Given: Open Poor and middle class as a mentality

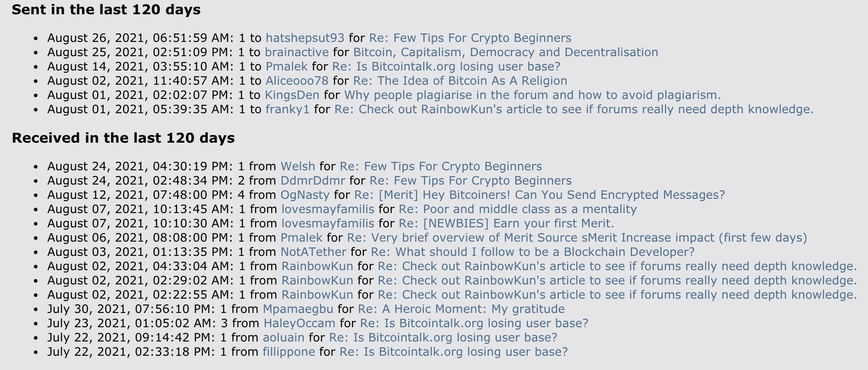Looking at the screenshot, I should 518,210.
